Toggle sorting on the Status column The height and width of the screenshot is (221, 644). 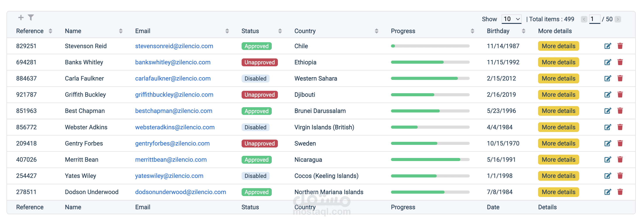pyautogui.click(x=280, y=31)
